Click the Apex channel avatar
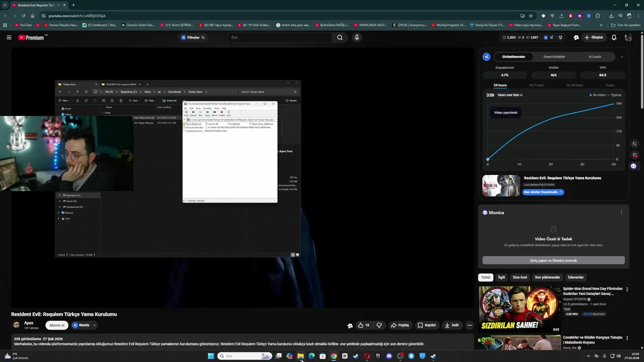This screenshot has height=362, width=644. [16, 325]
